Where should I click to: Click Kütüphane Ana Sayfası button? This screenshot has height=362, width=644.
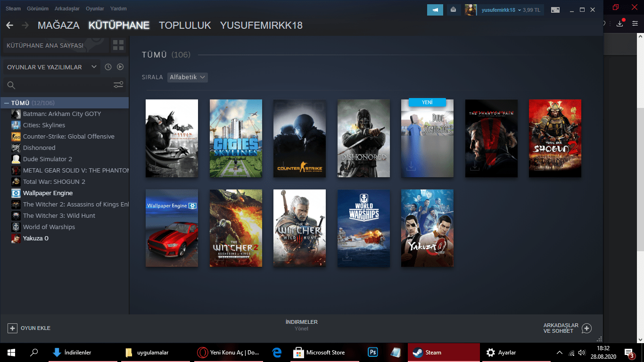pos(56,45)
